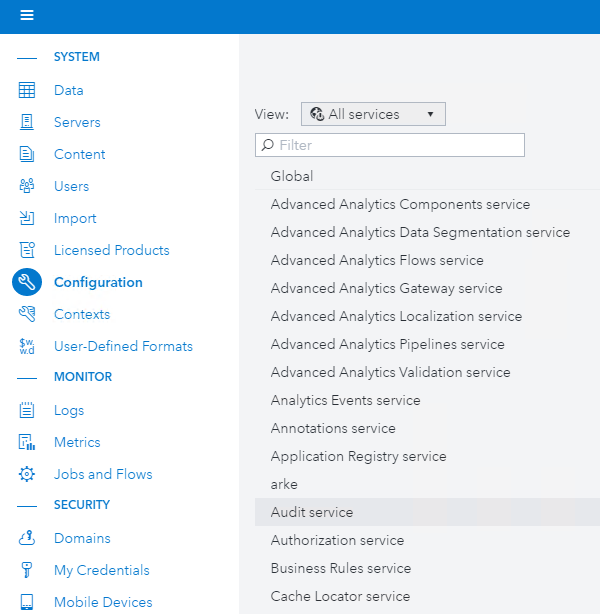Collapse the MONITOR section header
This screenshot has height=614, width=600.
point(82,377)
